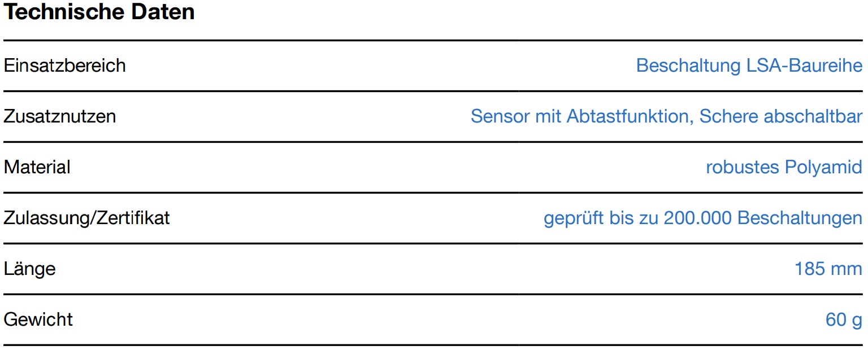
Task: Click the Technische Daten heading
Action: [99, 12]
